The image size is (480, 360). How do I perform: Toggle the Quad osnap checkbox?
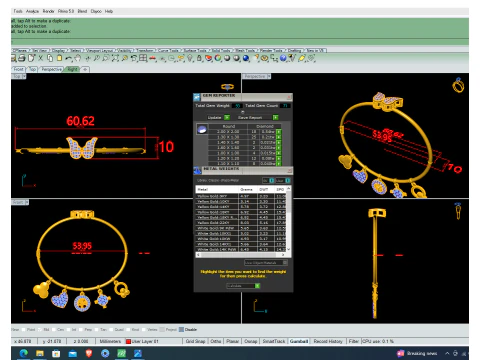pos(111,330)
